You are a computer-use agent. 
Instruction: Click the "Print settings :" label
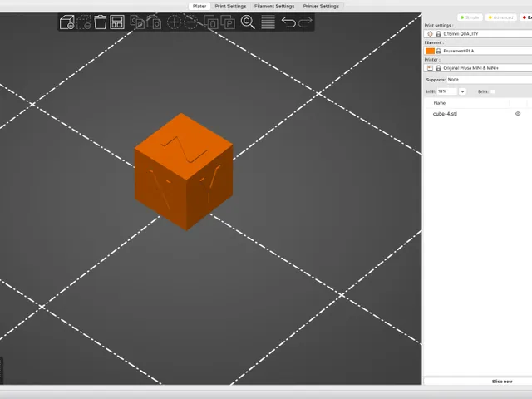point(438,26)
